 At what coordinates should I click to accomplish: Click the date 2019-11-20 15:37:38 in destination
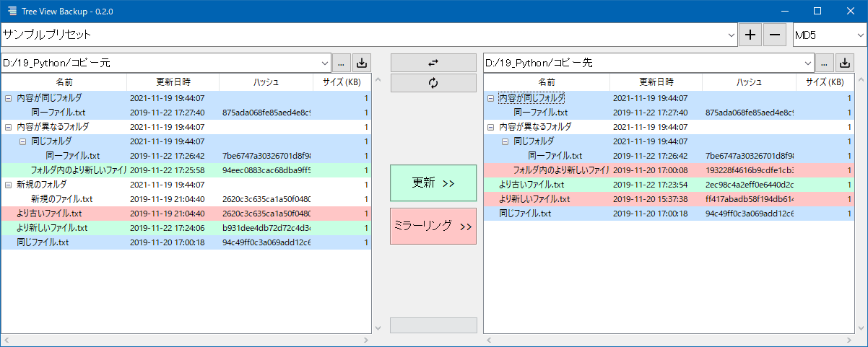pos(651,199)
